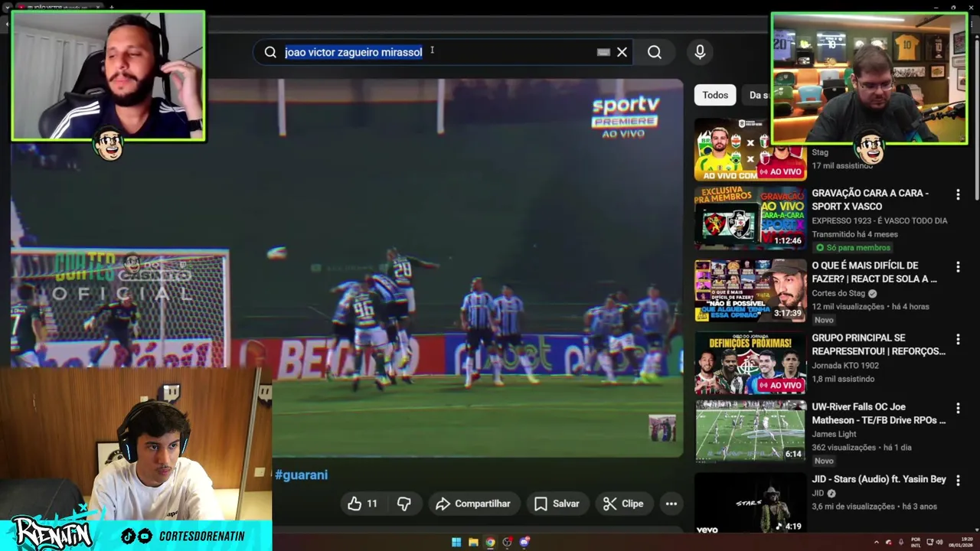The height and width of the screenshot is (551, 980).
Task: Open the title JID - Stars (Audio) ft. Yasiin Bey
Action: point(879,479)
